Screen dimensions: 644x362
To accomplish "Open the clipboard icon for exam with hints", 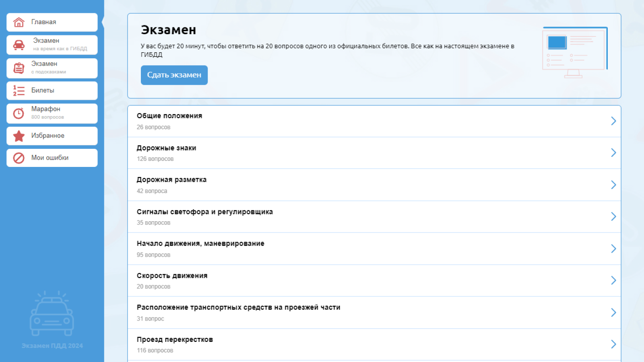I will pyautogui.click(x=18, y=68).
